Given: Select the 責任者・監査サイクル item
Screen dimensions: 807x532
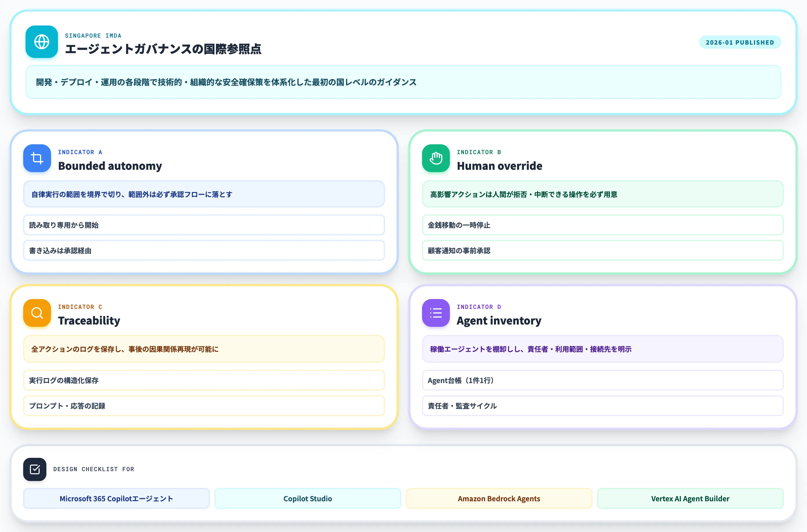Looking at the screenshot, I should coord(603,406).
